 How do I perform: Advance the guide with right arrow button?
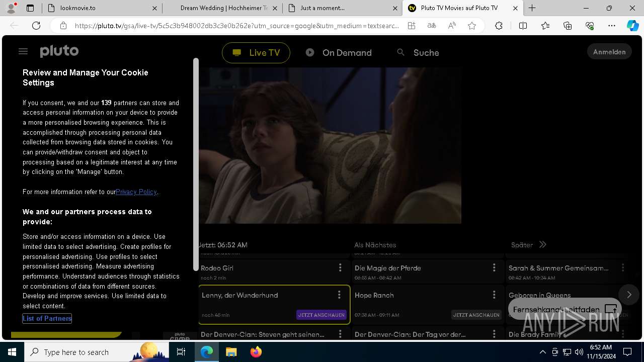[x=629, y=295]
